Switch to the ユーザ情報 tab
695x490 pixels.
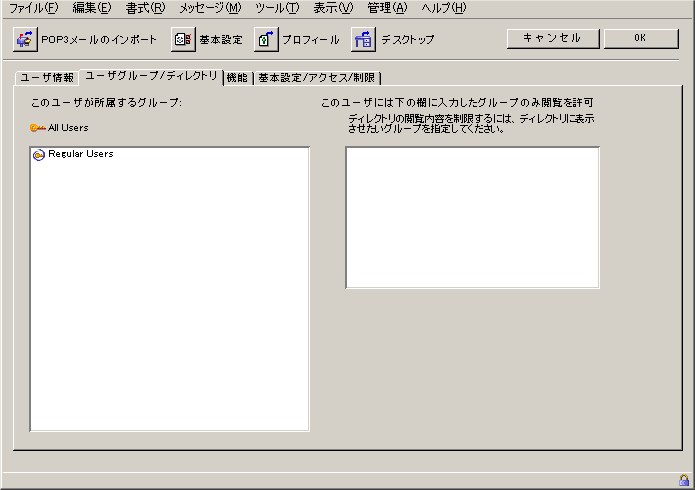47,78
